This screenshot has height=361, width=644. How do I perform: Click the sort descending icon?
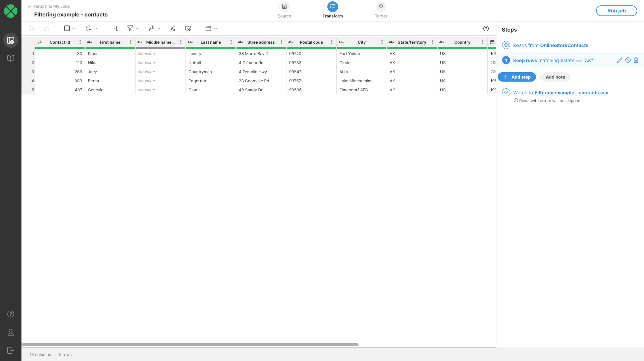pyautogui.click(x=115, y=29)
